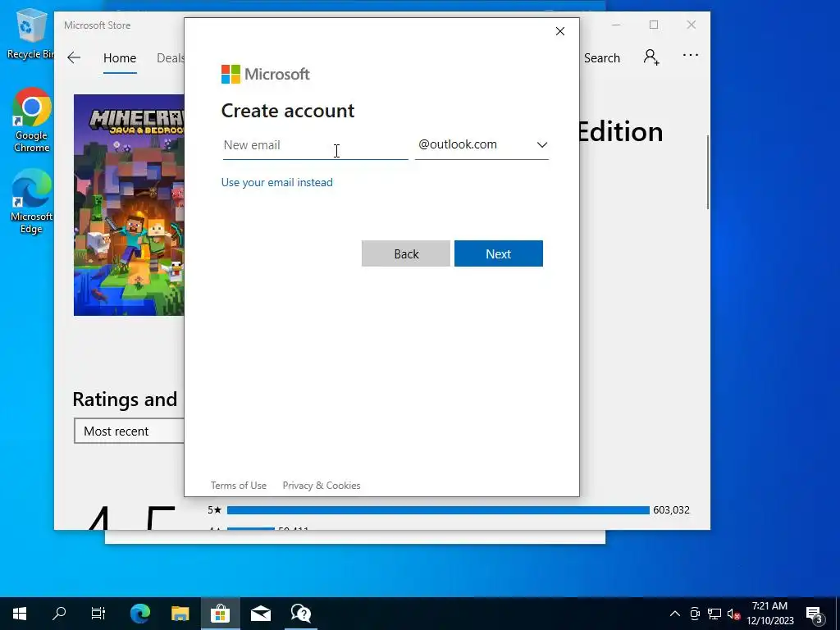The image size is (840, 630).
Task: Launch Edge from the taskbar
Action: click(x=139, y=614)
